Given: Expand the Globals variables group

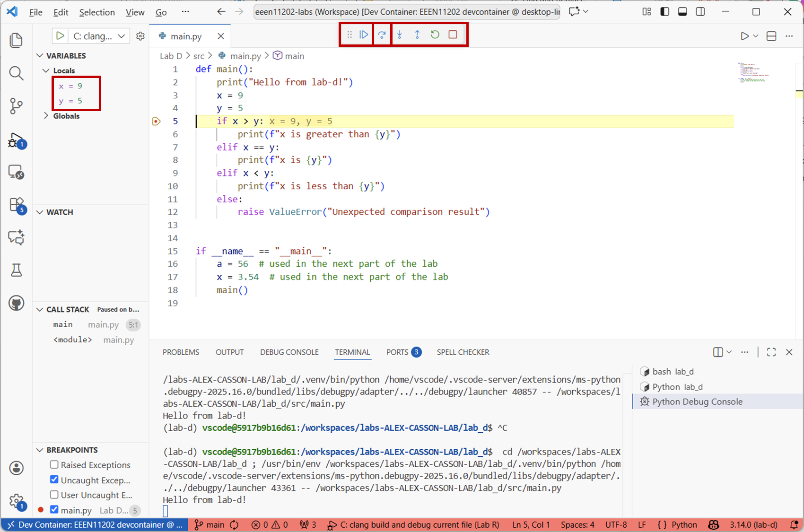Looking at the screenshot, I should coord(46,116).
